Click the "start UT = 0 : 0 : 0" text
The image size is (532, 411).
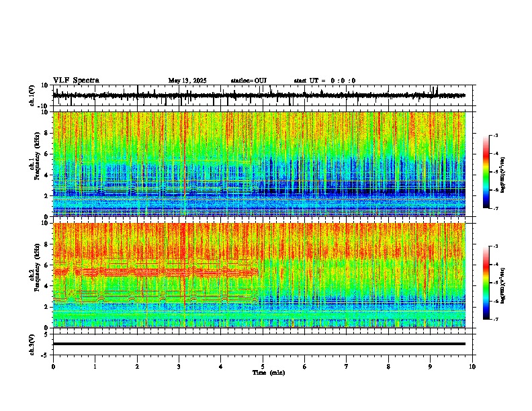324,81
